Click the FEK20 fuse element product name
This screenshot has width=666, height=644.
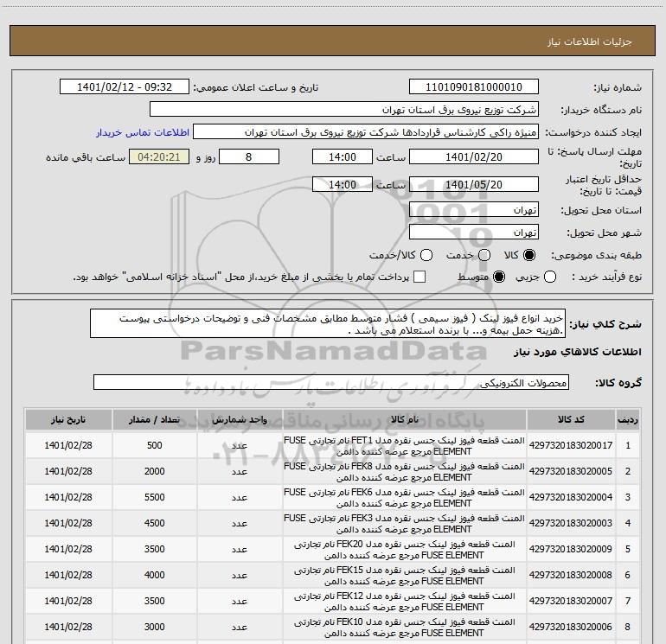[x=405, y=549]
